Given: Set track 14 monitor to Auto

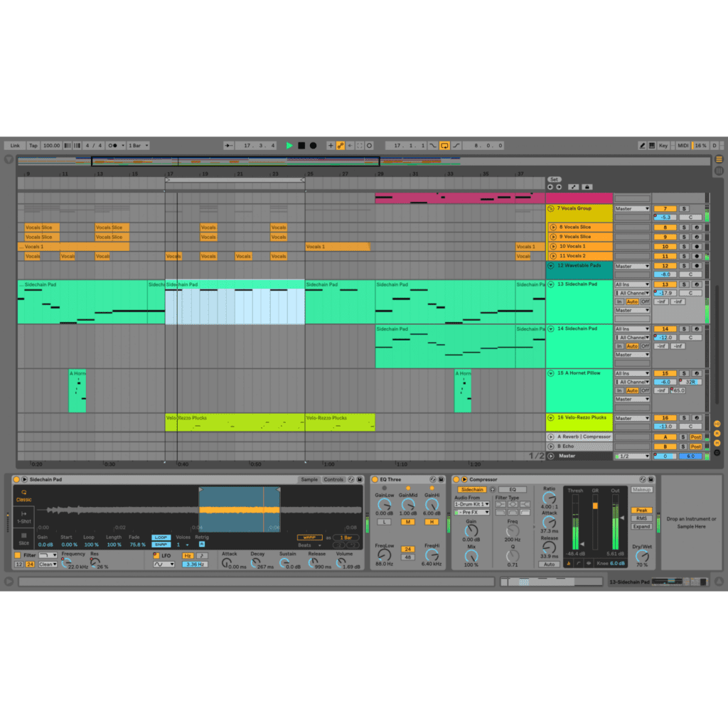Looking at the screenshot, I should [x=632, y=346].
